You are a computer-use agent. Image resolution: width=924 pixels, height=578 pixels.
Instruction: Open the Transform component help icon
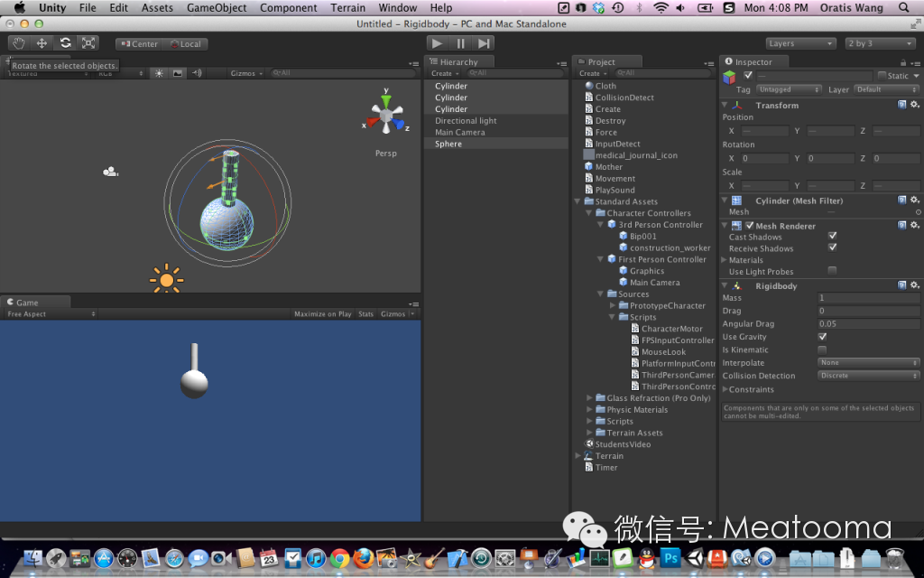click(901, 105)
